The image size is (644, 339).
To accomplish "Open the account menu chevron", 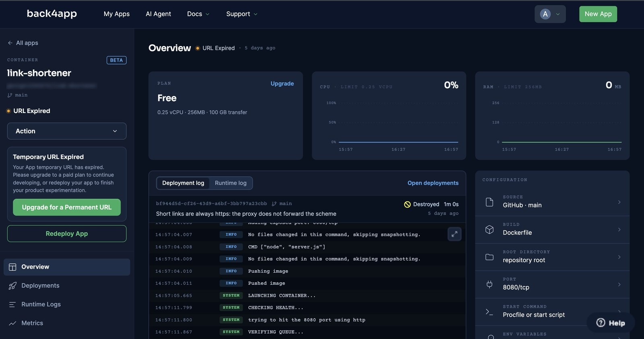I will [558, 14].
